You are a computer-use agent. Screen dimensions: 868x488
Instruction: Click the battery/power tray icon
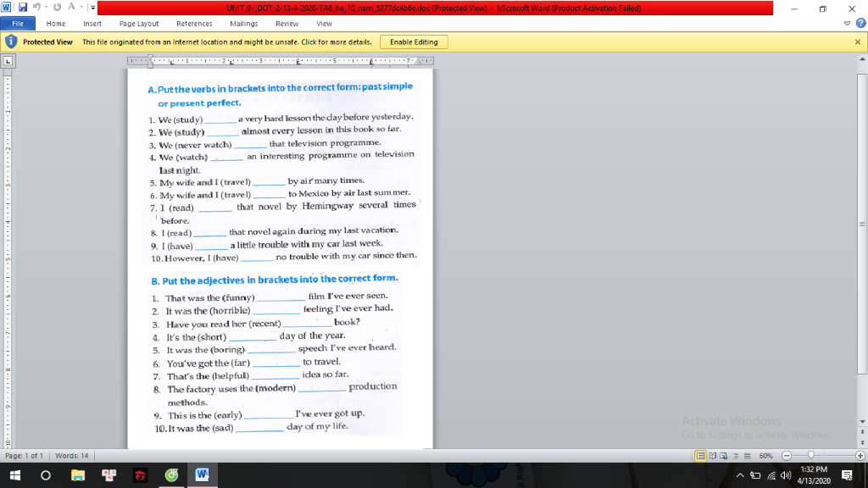tap(755, 475)
